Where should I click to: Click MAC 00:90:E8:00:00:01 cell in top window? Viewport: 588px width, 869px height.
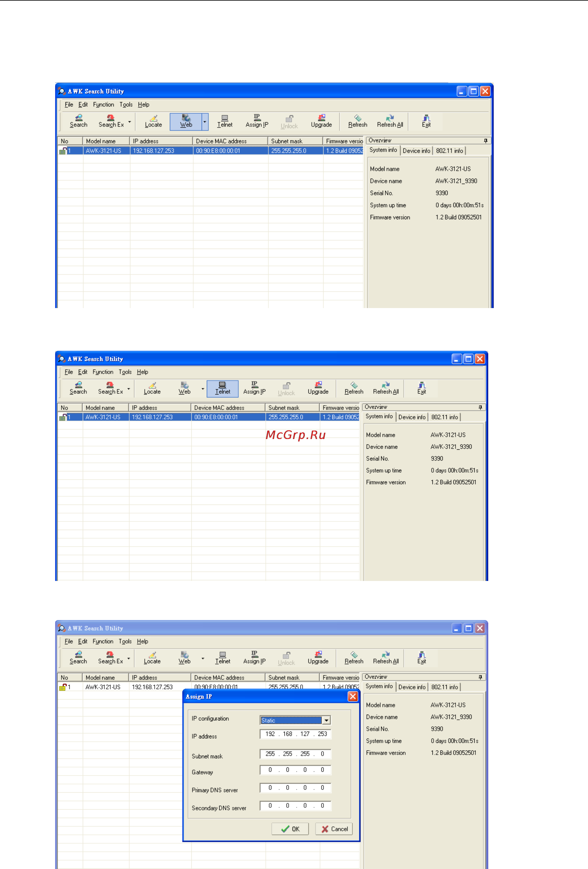pos(230,151)
